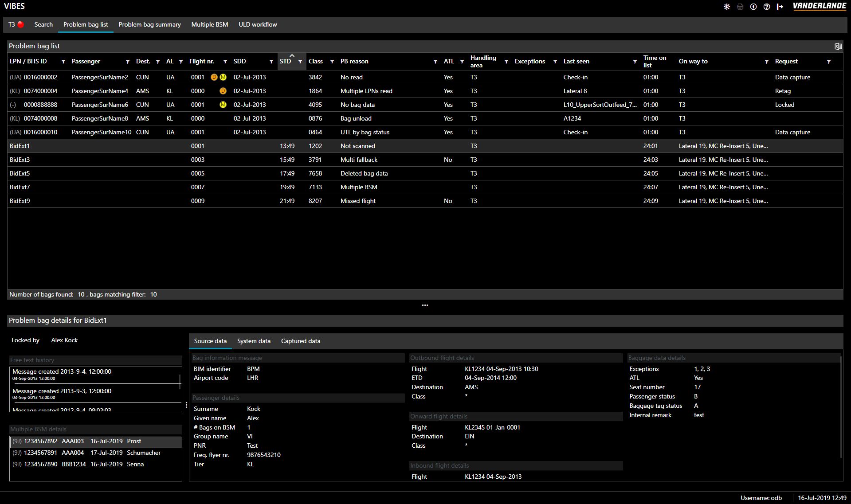Image resolution: width=851 pixels, height=504 pixels.
Task: Open filter for ATL column
Action: coord(462,62)
